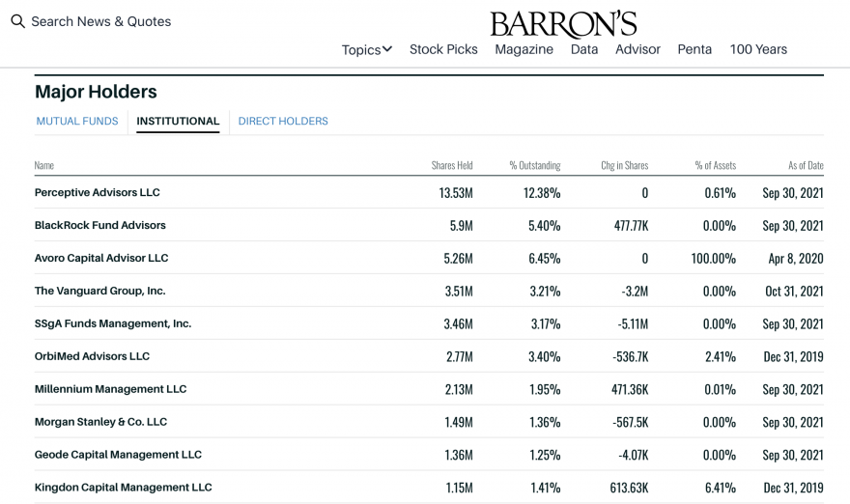Select Kingdon Capital Management LLC row
Screen dimensions: 850x504
[429, 488]
